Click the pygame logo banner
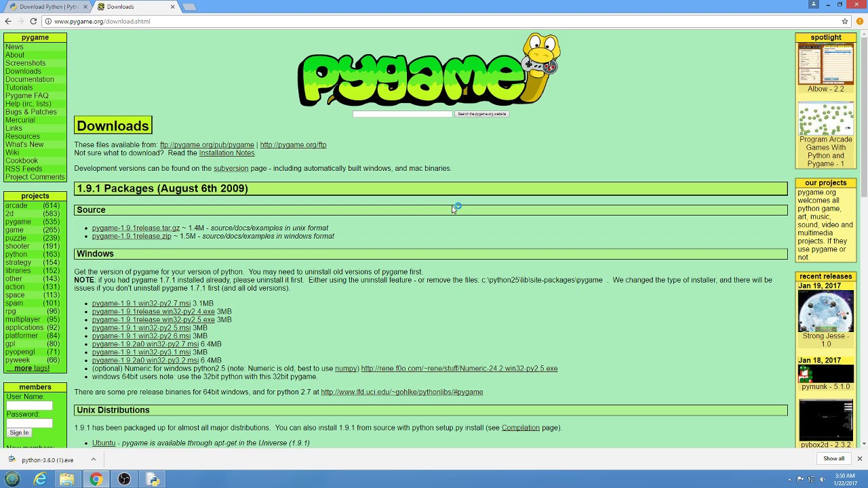This screenshot has width=868, height=488. click(x=429, y=70)
